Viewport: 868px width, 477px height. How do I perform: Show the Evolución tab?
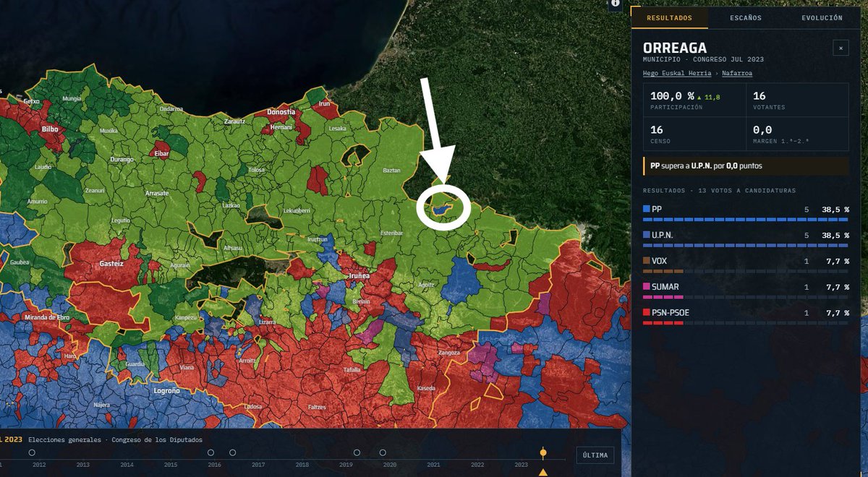[822, 18]
